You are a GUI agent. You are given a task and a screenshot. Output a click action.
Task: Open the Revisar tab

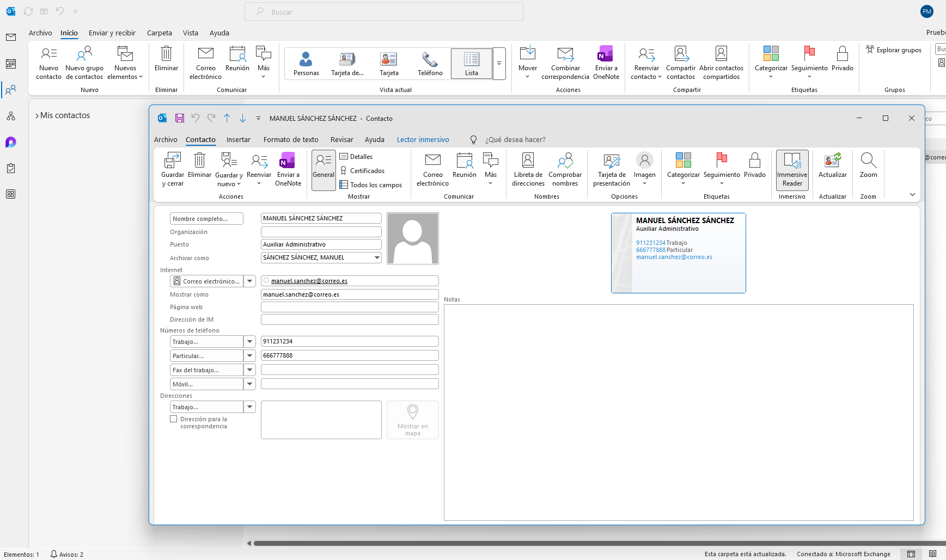(341, 140)
